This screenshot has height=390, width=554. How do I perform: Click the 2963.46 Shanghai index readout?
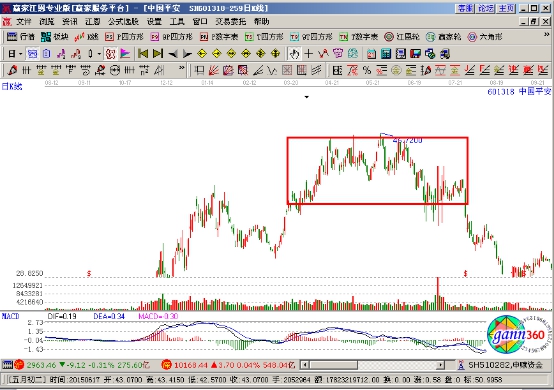click(41, 365)
